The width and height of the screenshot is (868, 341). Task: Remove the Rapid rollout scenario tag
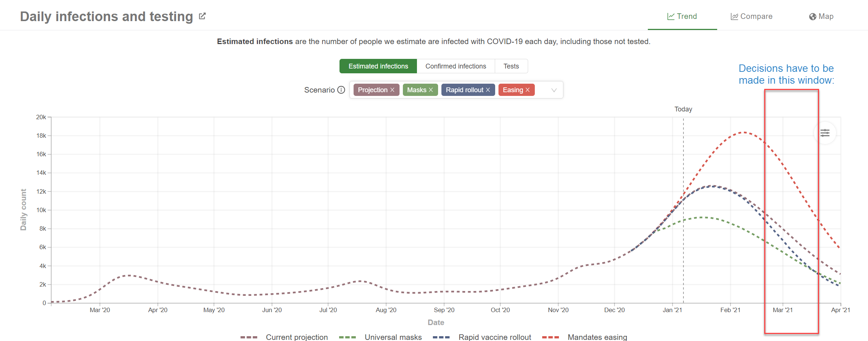pyautogui.click(x=488, y=90)
